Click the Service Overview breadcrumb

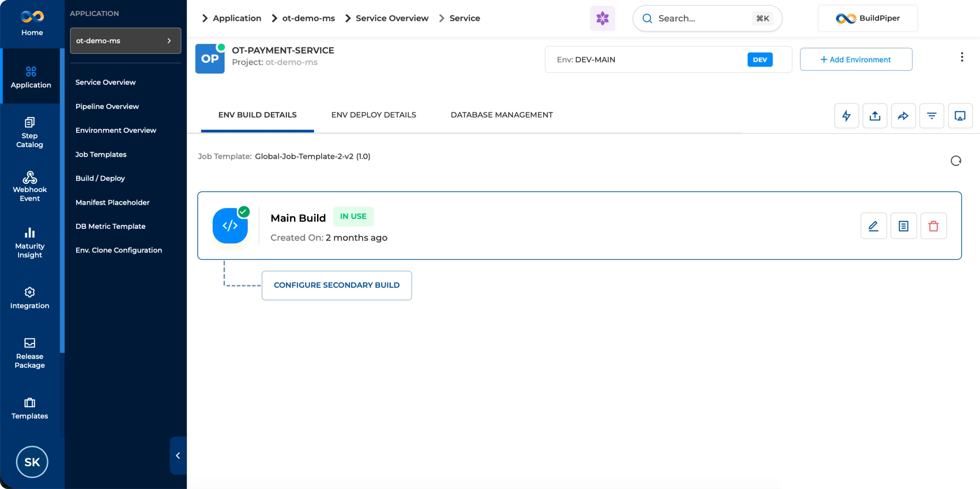pos(392,18)
